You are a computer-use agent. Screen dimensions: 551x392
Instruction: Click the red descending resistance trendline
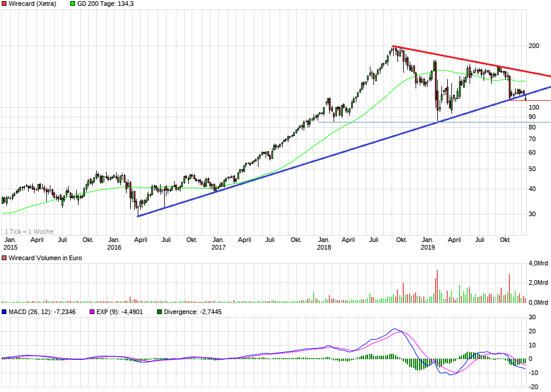click(x=472, y=61)
